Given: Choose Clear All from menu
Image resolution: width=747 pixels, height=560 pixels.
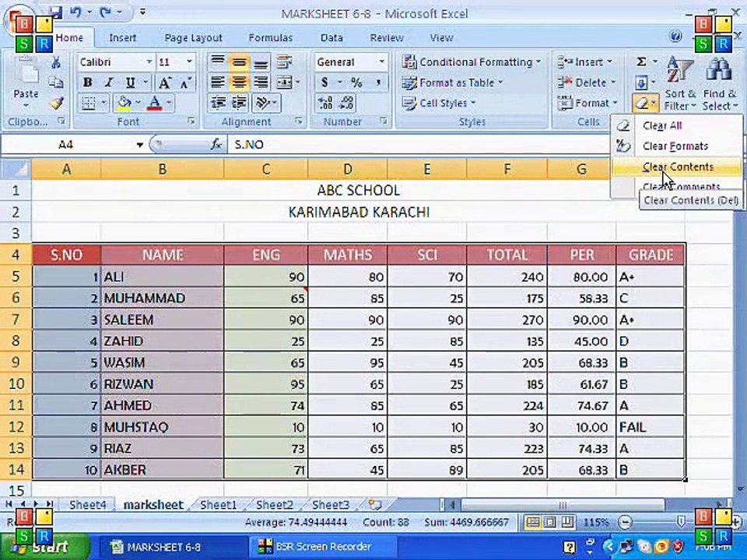Looking at the screenshot, I should click(676, 126).
